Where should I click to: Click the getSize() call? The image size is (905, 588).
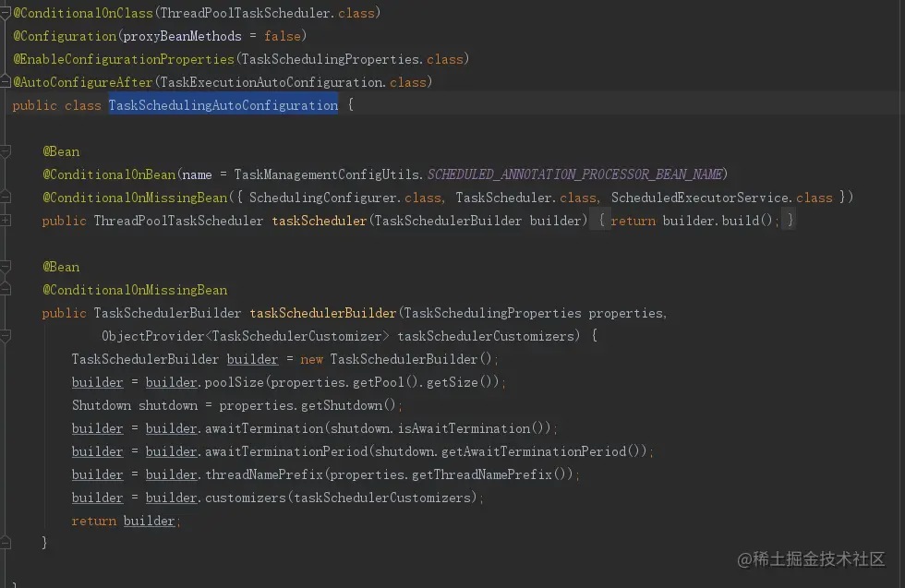pos(458,382)
